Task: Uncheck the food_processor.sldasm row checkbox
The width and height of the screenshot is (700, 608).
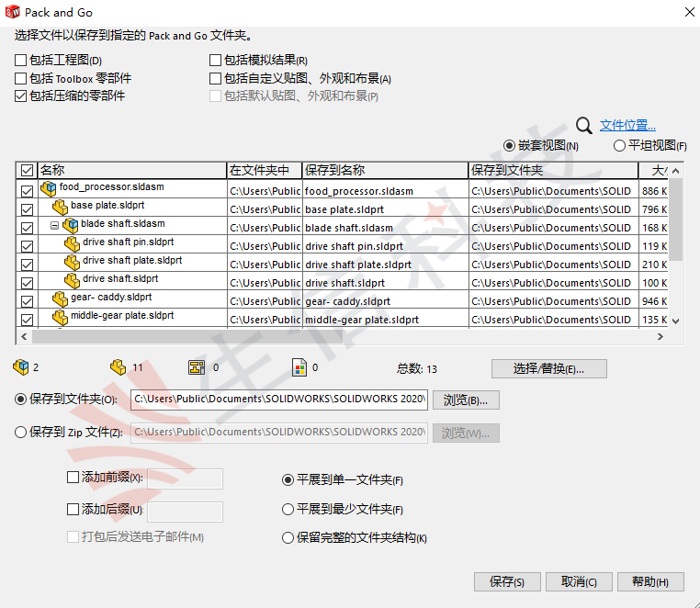Action: [x=27, y=191]
